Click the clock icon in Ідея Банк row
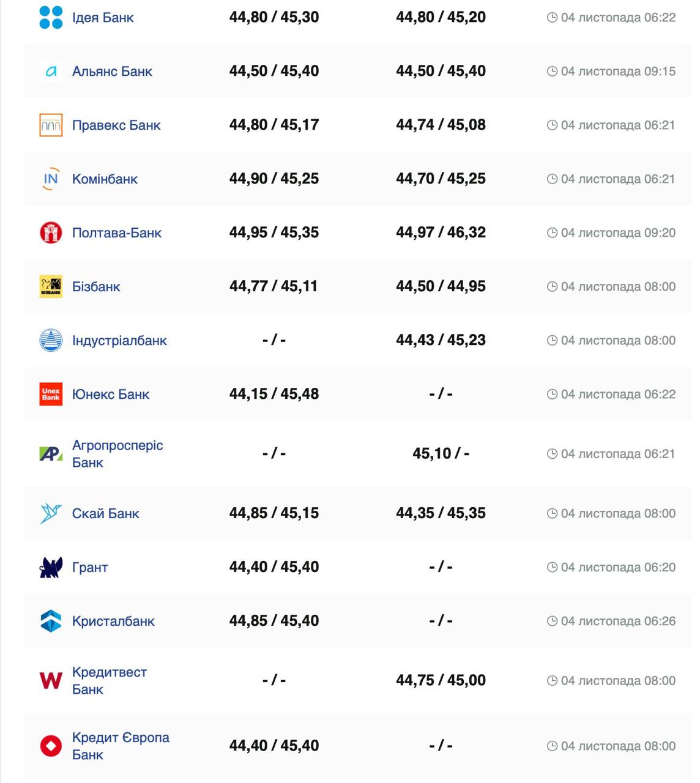This screenshot has height=783, width=700. point(552,18)
